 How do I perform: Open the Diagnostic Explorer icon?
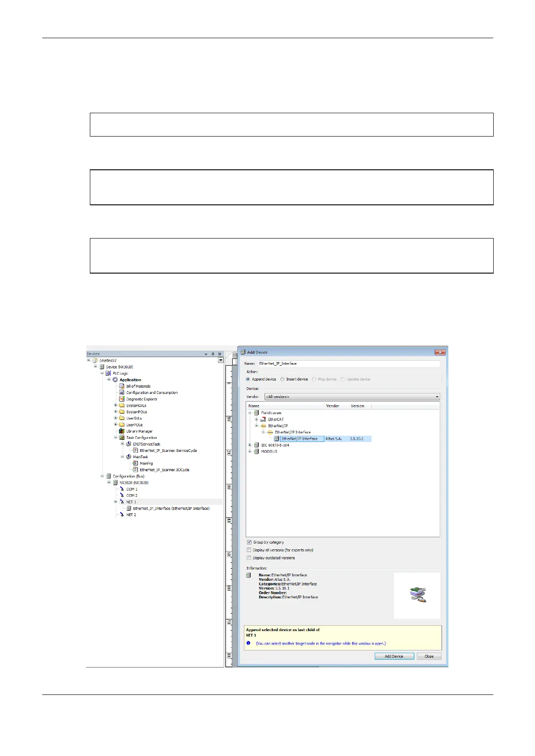tap(122, 399)
